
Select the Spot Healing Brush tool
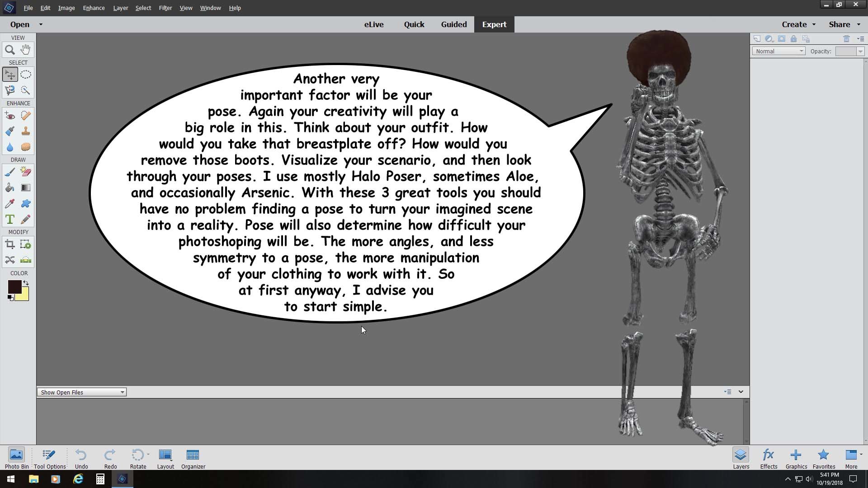tap(26, 116)
